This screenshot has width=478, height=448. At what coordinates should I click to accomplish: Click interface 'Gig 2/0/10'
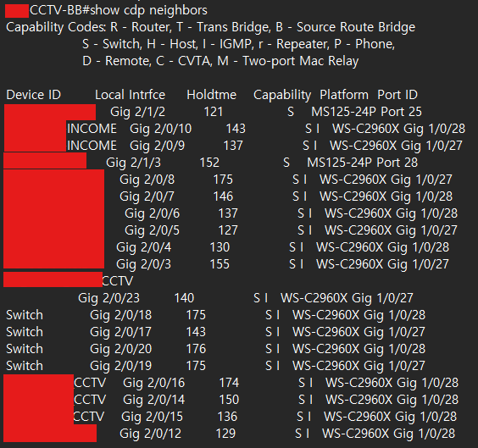click(x=161, y=129)
